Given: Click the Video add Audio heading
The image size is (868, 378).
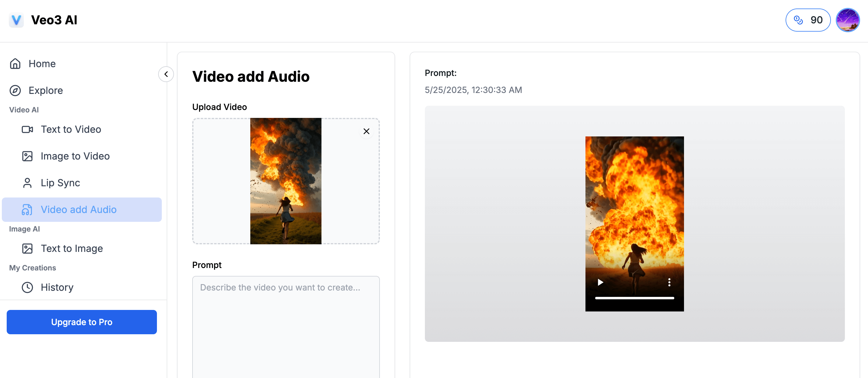Looking at the screenshot, I should (x=251, y=77).
